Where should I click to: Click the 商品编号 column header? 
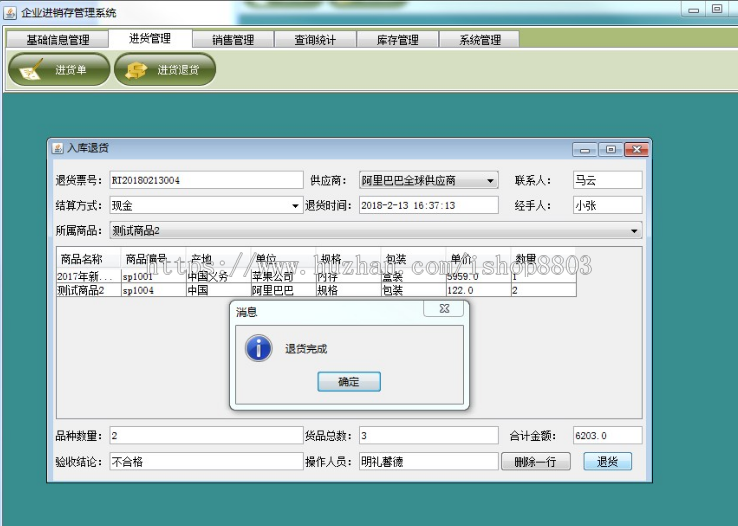tap(153, 259)
